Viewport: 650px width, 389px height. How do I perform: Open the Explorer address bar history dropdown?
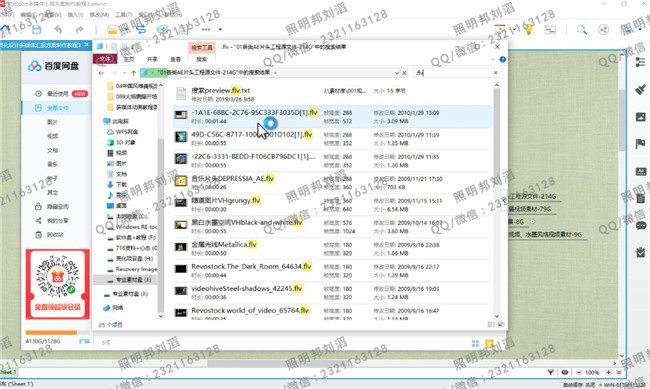(397, 73)
